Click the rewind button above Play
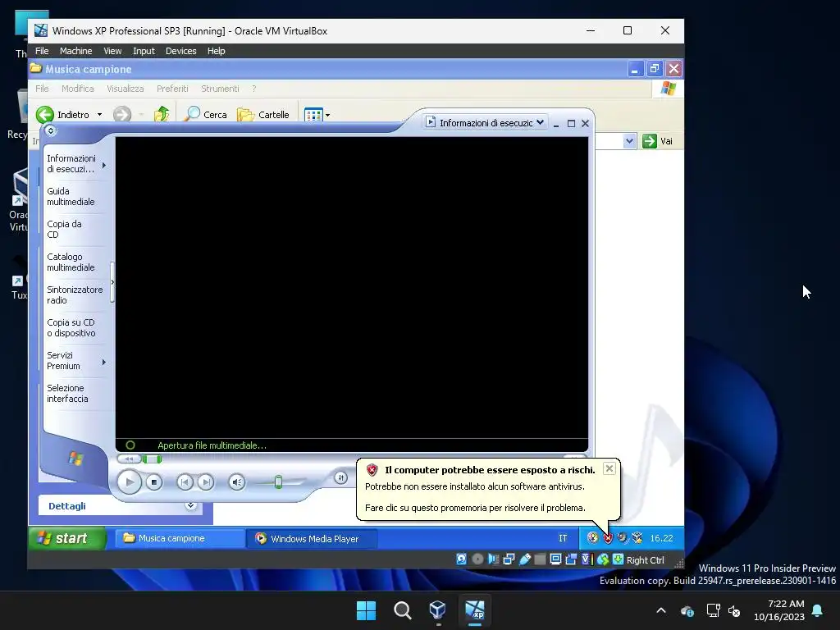 pos(129,459)
